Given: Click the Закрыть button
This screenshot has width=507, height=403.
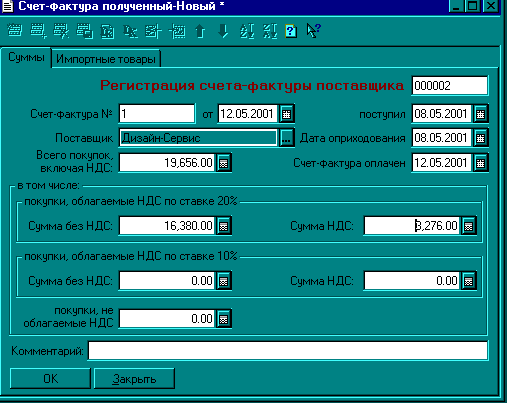Looking at the screenshot, I should (134, 379).
